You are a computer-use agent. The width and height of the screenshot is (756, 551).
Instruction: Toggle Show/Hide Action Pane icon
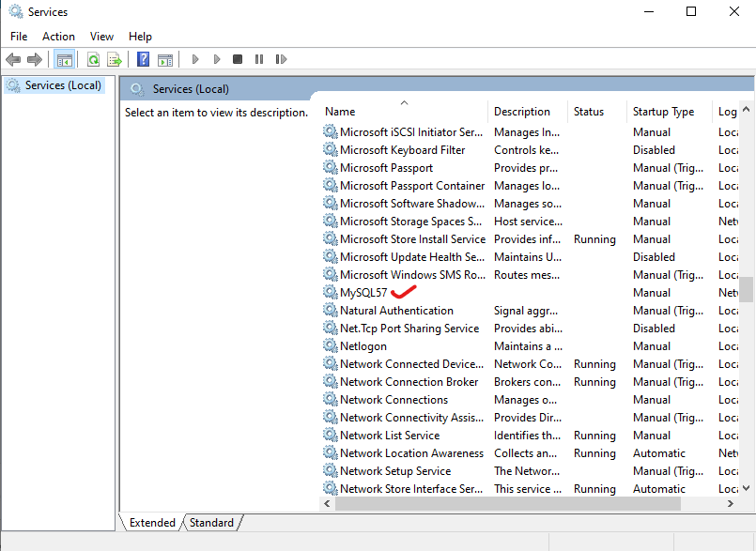coord(165,60)
